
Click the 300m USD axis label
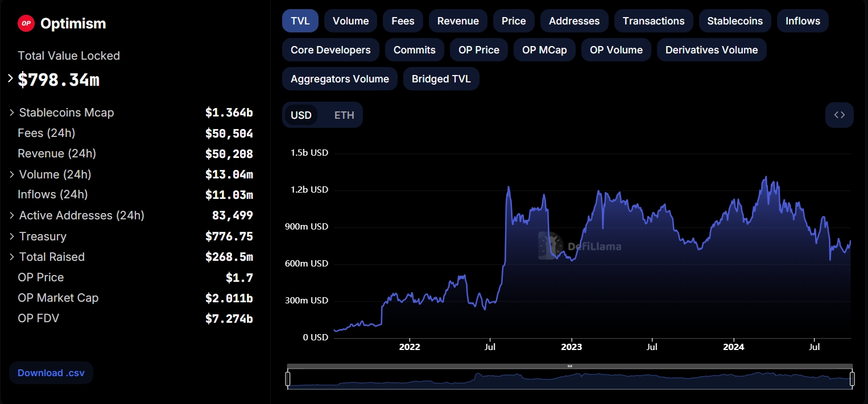click(307, 301)
